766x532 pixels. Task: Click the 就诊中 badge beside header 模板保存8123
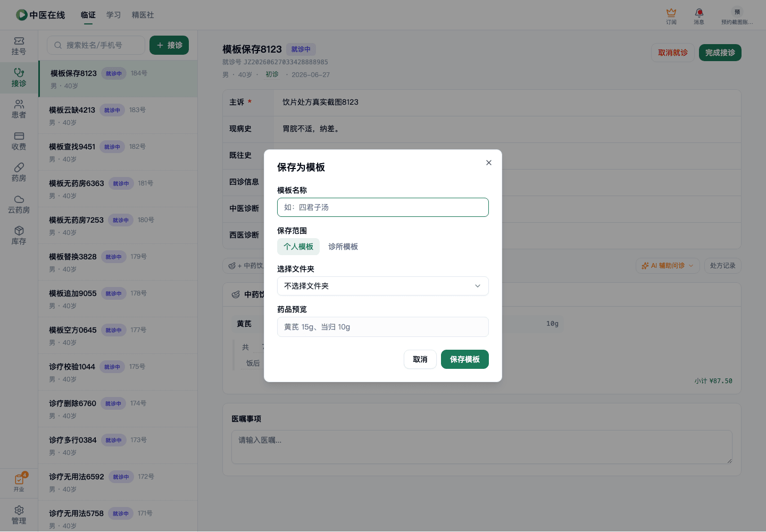pos(301,49)
